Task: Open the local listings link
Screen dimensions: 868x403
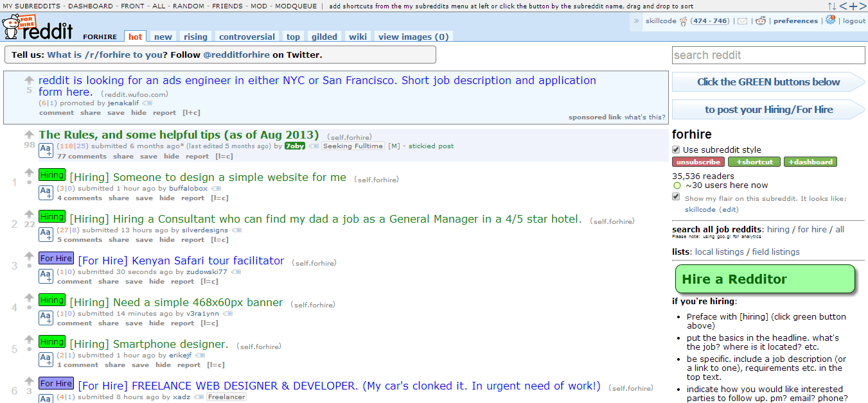Action: point(720,252)
